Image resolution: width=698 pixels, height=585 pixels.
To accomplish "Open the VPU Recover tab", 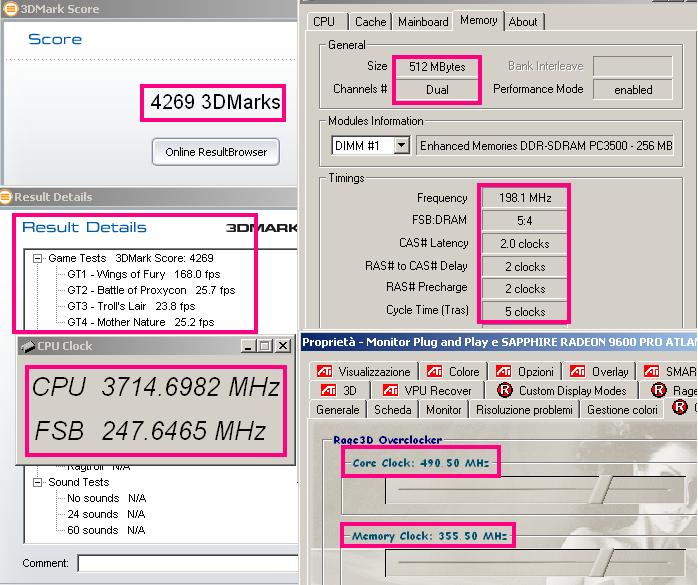I will (x=427, y=390).
